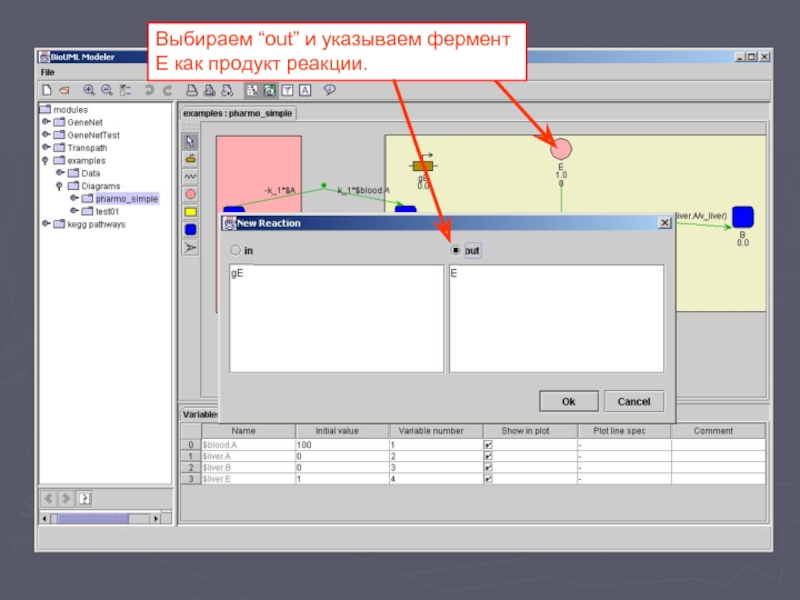Image resolution: width=800 pixels, height=600 pixels.
Task: Click the forward navigation arrow below tree
Action: coord(66,498)
